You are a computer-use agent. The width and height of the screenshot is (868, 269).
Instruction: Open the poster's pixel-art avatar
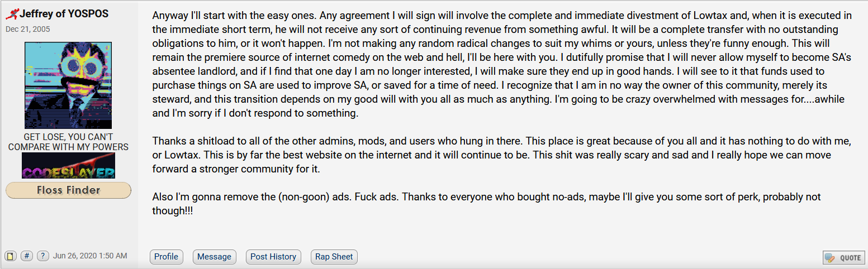(x=68, y=85)
